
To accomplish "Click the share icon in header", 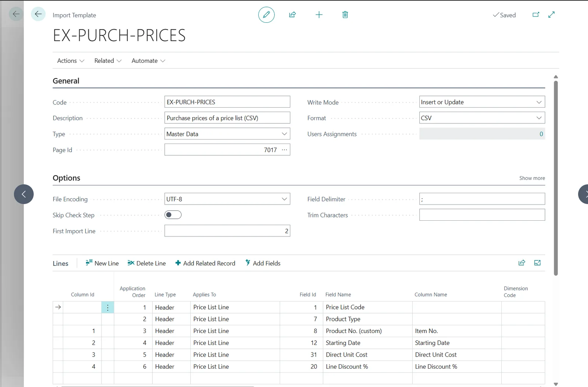I will (293, 15).
